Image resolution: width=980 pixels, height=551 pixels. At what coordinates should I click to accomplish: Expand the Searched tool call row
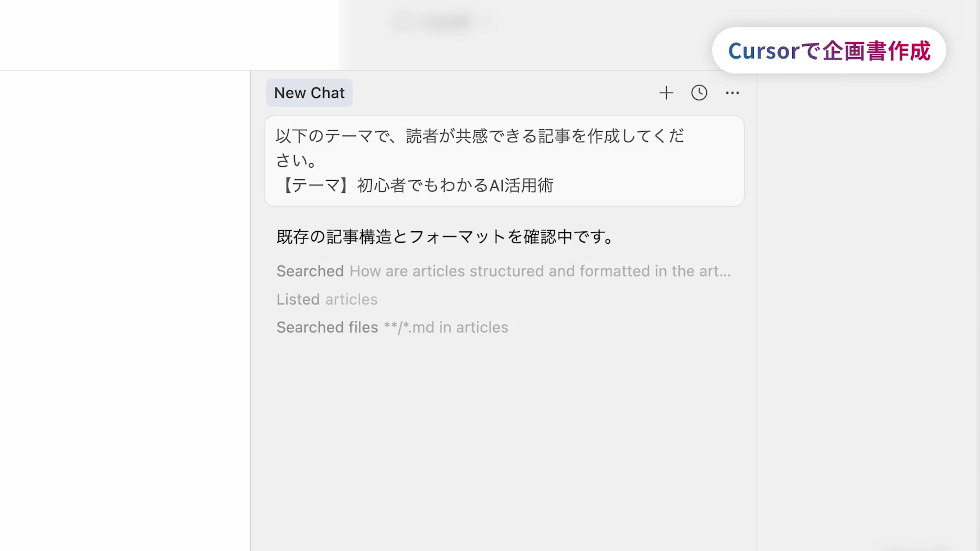point(310,271)
